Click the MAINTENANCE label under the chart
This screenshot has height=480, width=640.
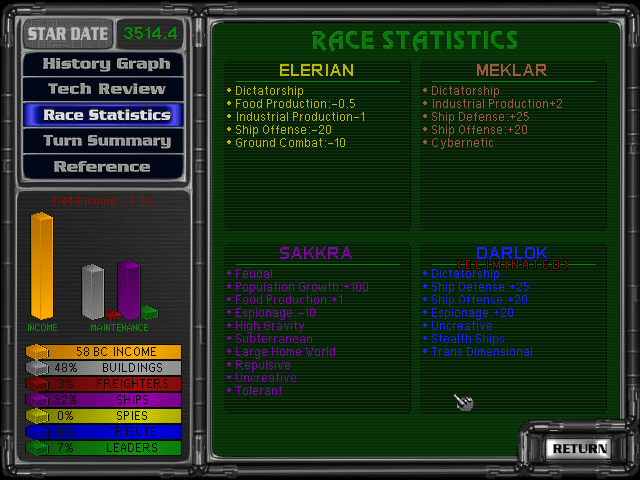click(x=119, y=327)
